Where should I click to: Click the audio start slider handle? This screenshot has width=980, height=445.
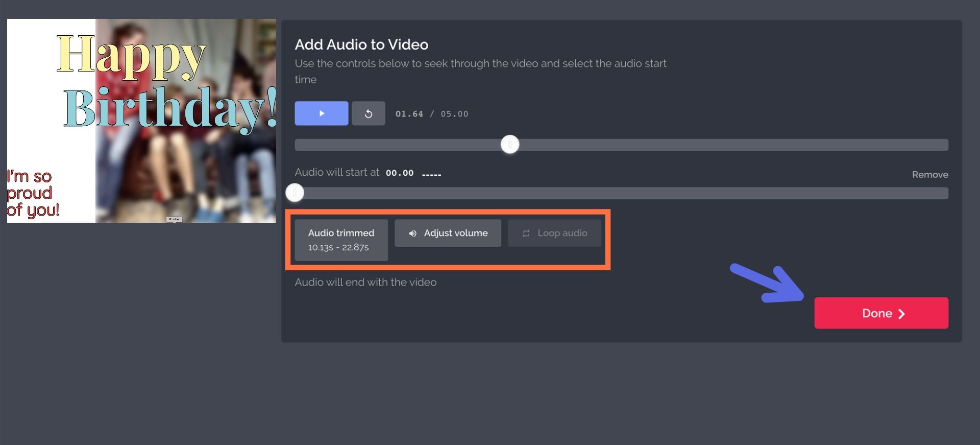295,193
